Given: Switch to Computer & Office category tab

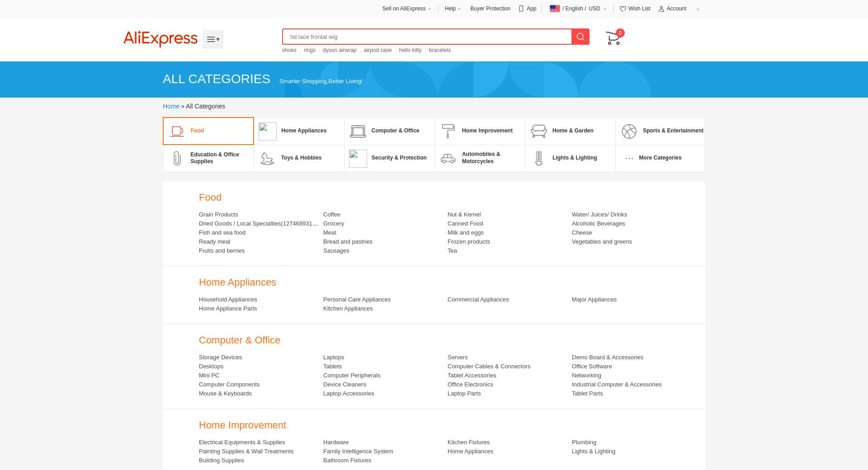Looking at the screenshot, I should point(389,131).
